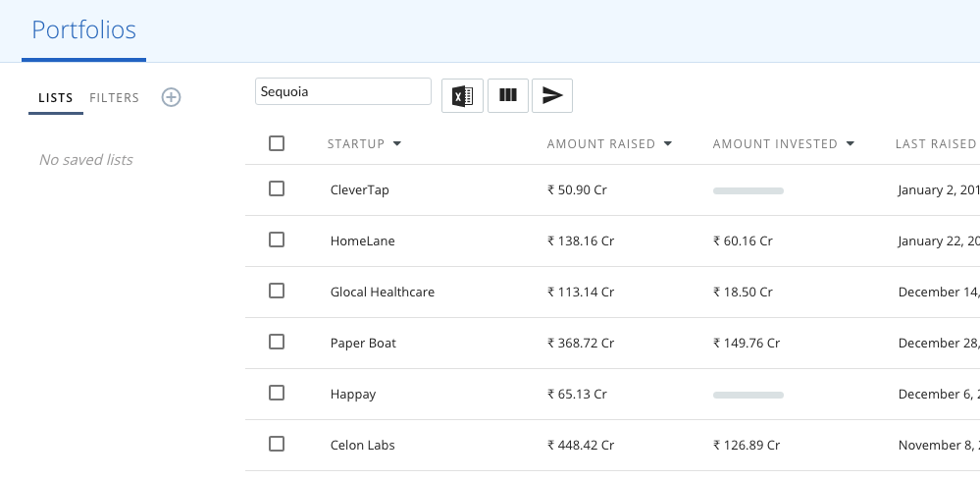
Task: Open the HomeLane startup
Action: [363, 241]
